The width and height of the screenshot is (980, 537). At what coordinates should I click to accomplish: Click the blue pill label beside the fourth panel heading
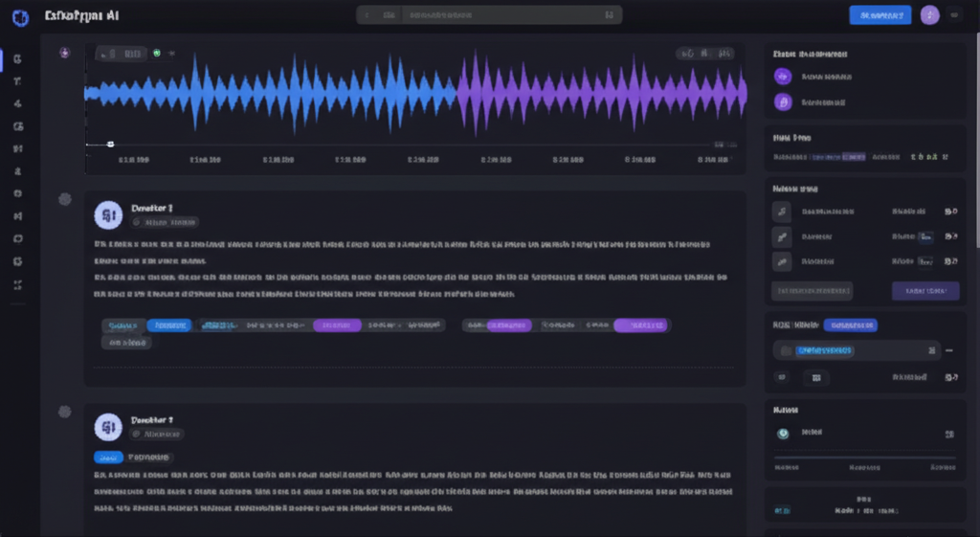pos(850,325)
